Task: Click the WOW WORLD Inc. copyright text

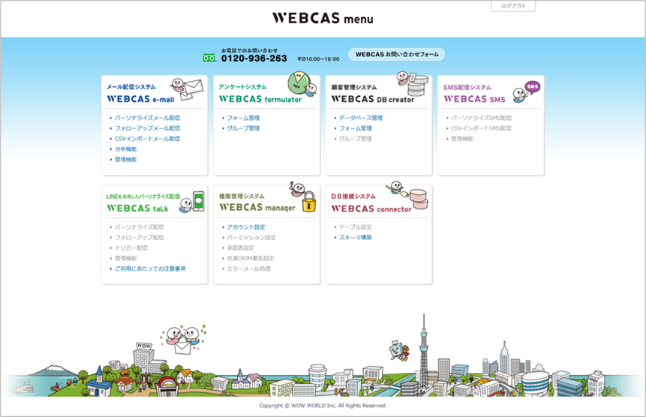Action: point(323,405)
